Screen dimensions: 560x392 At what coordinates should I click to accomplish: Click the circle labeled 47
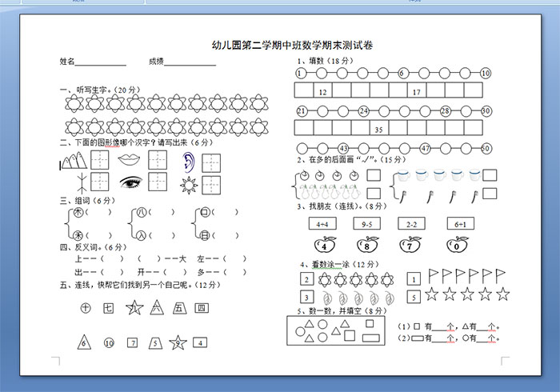click(x=425, y=148)
